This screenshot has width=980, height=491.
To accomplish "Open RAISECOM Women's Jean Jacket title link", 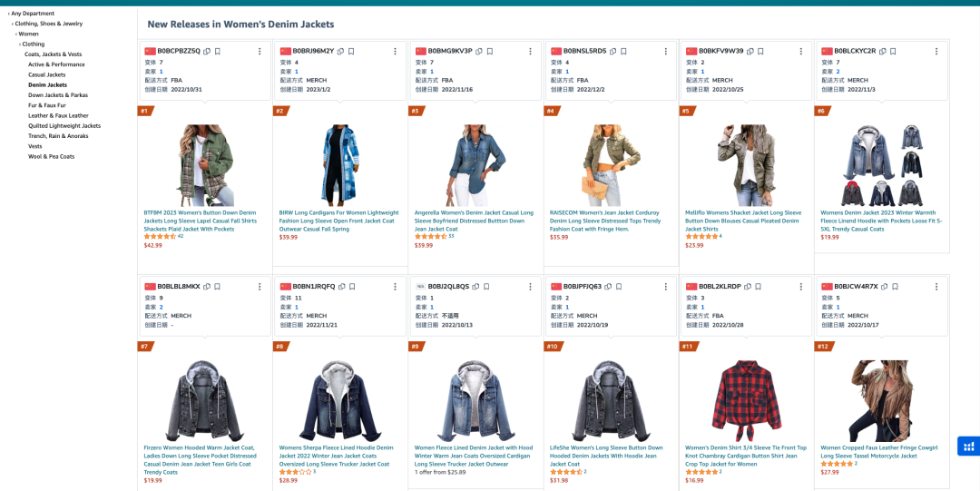I will click(607, 221).
